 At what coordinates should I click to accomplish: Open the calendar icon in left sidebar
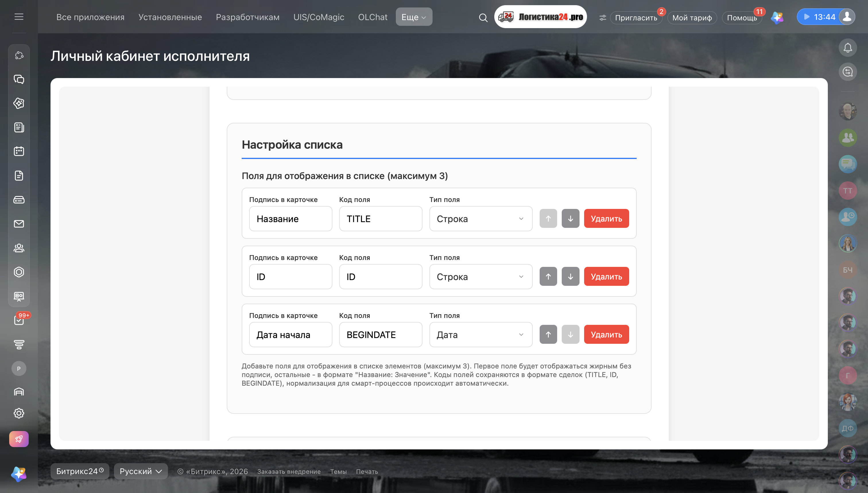coord(19,151)
